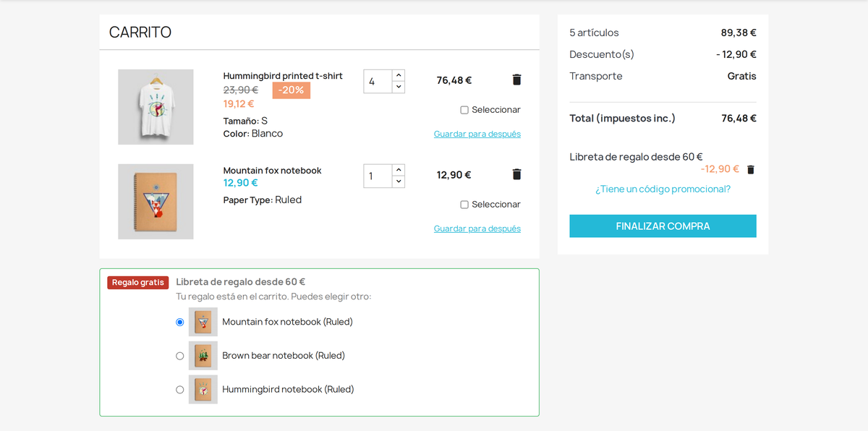Focus the t-shirt quantity field showing 4

pyautogui.click(x=378, y=82)
